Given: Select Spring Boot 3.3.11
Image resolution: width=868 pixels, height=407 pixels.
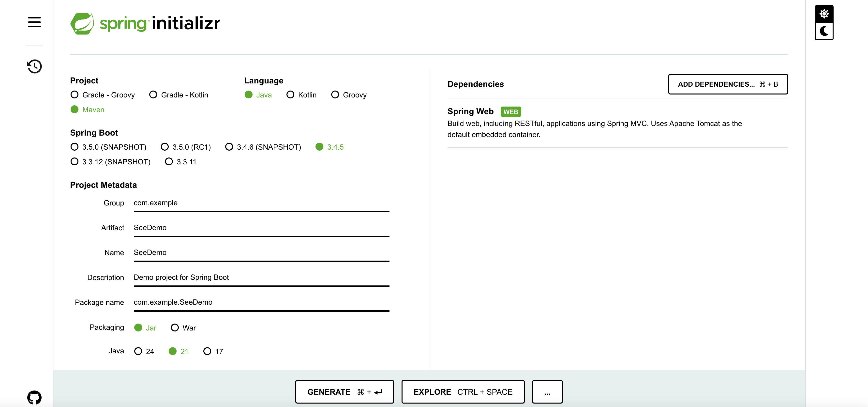Looking at the screenshot, I should [169, 162].
